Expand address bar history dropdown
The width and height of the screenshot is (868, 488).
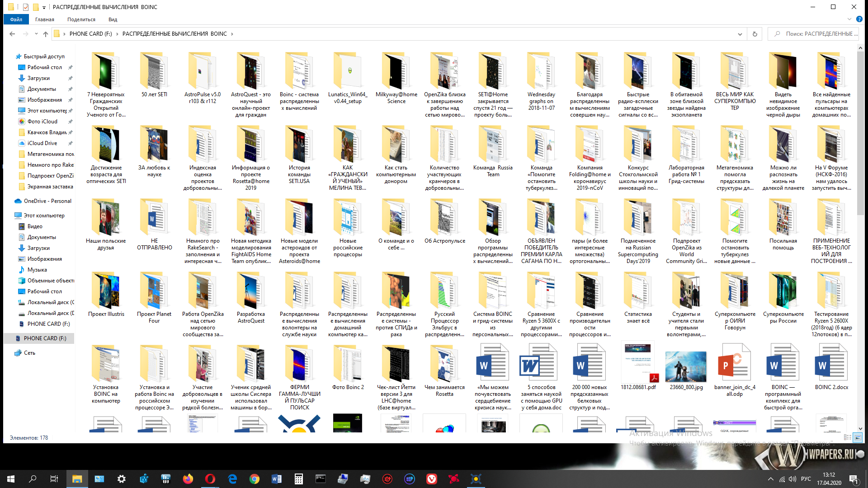click(740, 34)
